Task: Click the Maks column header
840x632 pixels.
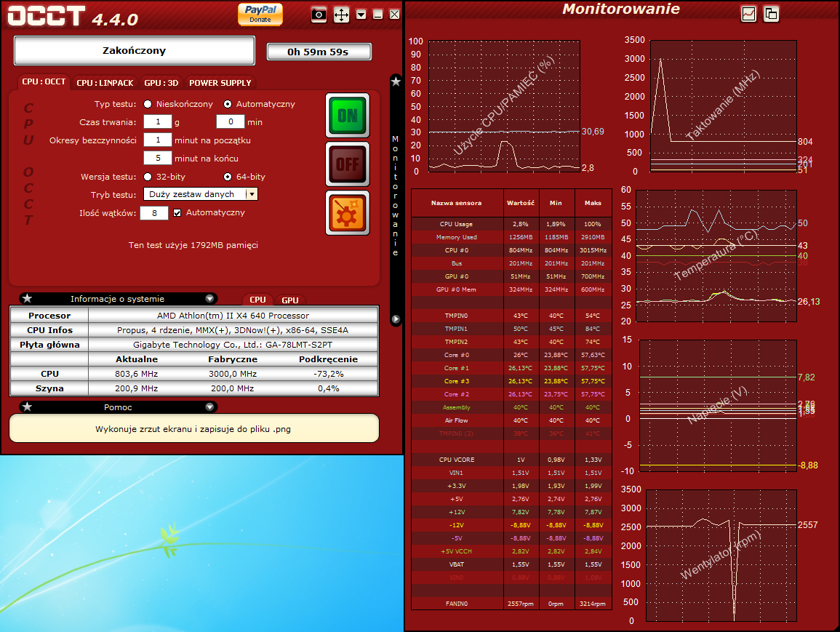Action: (593, 203)
